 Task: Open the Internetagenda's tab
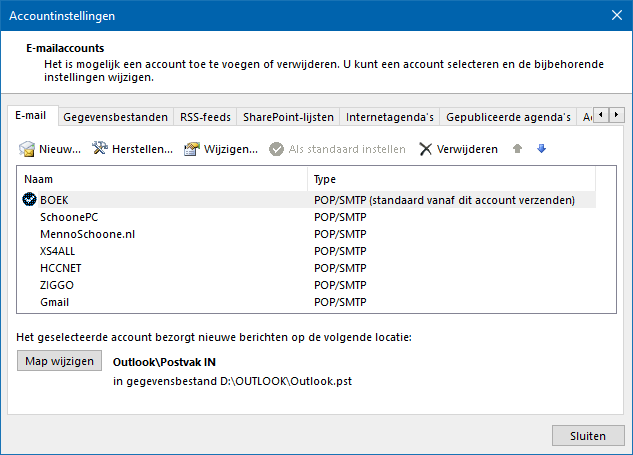point(390,117)
